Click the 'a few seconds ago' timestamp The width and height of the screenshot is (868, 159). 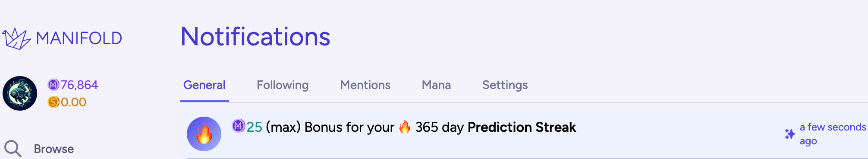[x=832, y=134]
